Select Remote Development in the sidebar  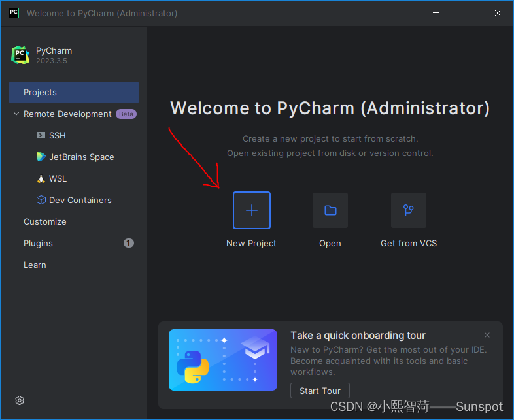tap(67, 114)
